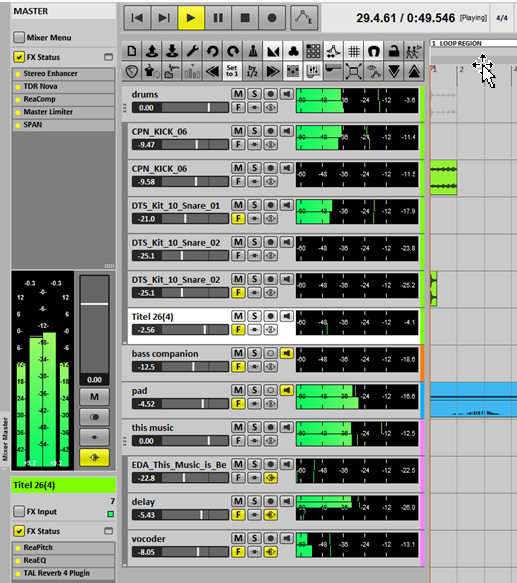
Task: Click the eye with envelope points icon
Action: tap(374, 71)
